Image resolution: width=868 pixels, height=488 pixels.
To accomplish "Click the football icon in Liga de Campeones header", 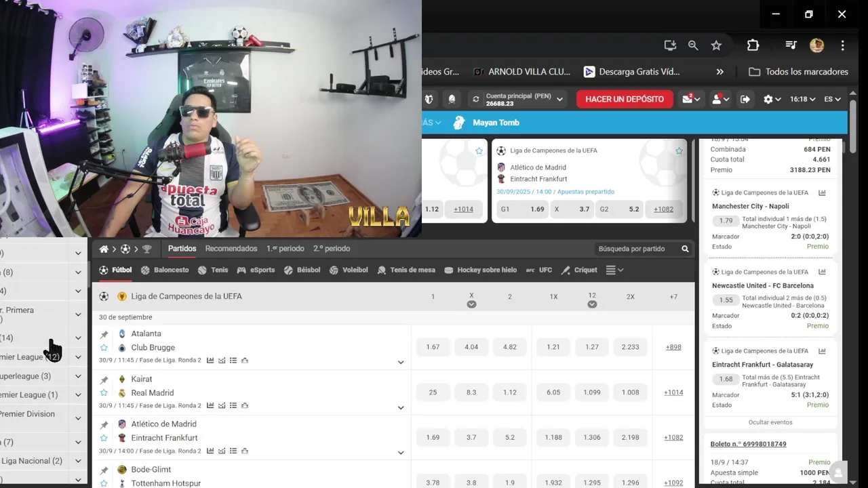I will tap(104, 296).
